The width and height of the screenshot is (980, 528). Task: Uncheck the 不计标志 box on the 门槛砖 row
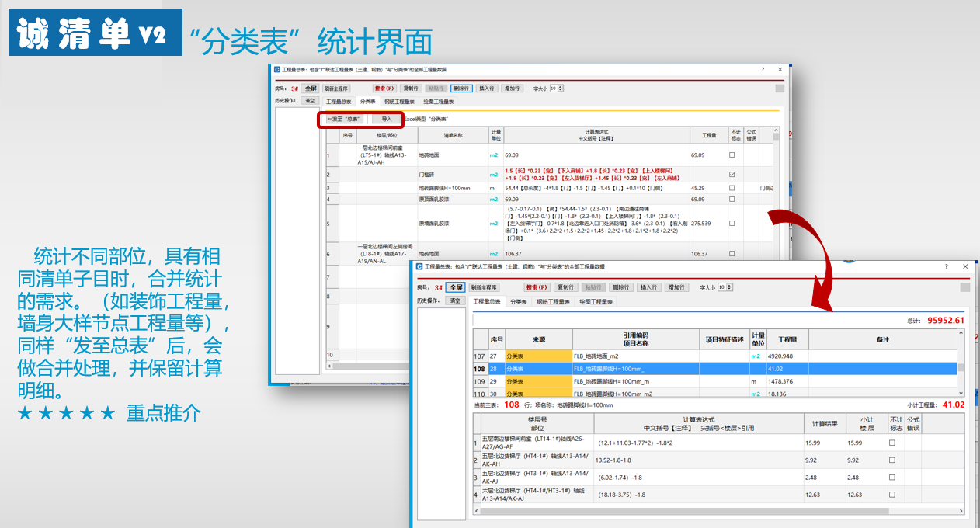(732, 175)
